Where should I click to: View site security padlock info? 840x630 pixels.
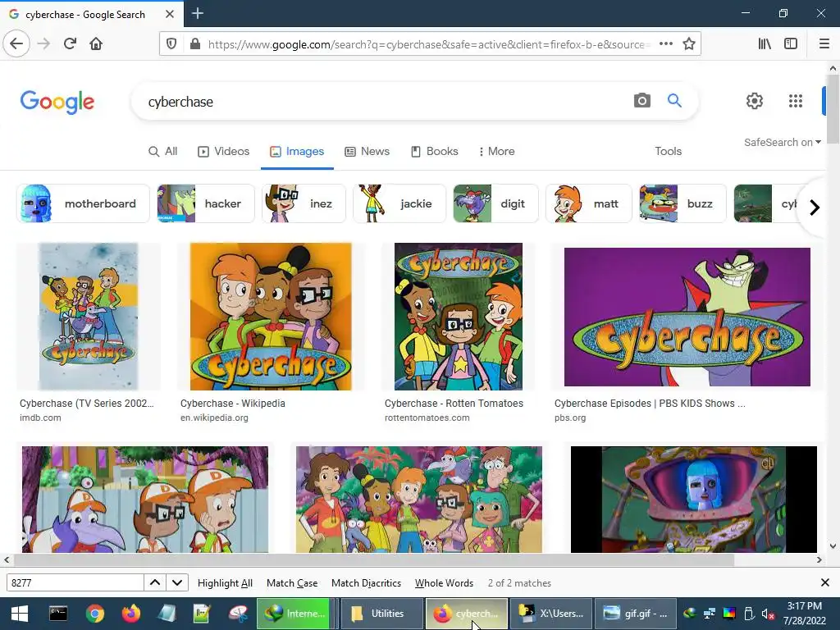[x=195, y=44]
